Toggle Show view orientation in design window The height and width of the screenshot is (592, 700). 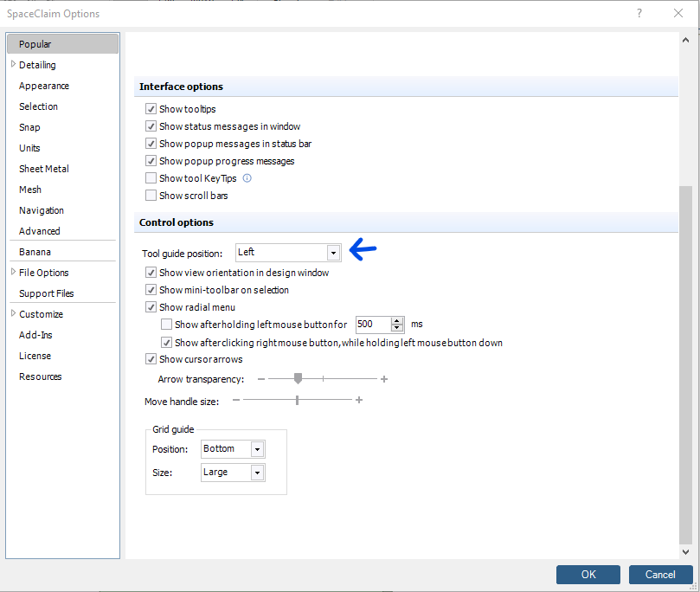[151, 273]
